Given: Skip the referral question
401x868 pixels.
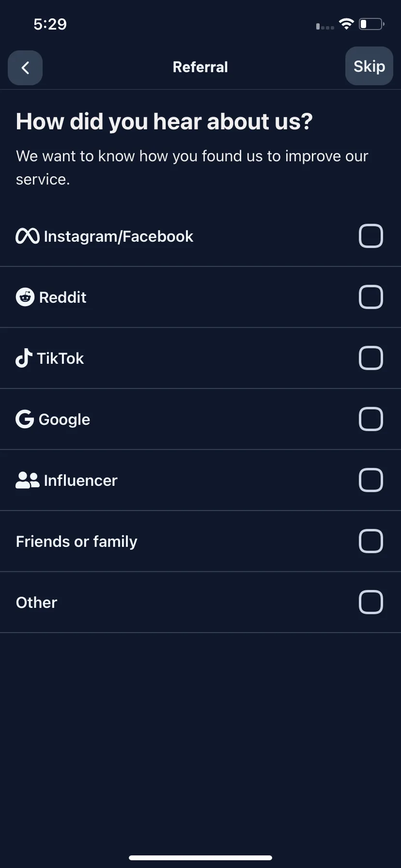Looking at the screenshot, I should coord(369,66).
